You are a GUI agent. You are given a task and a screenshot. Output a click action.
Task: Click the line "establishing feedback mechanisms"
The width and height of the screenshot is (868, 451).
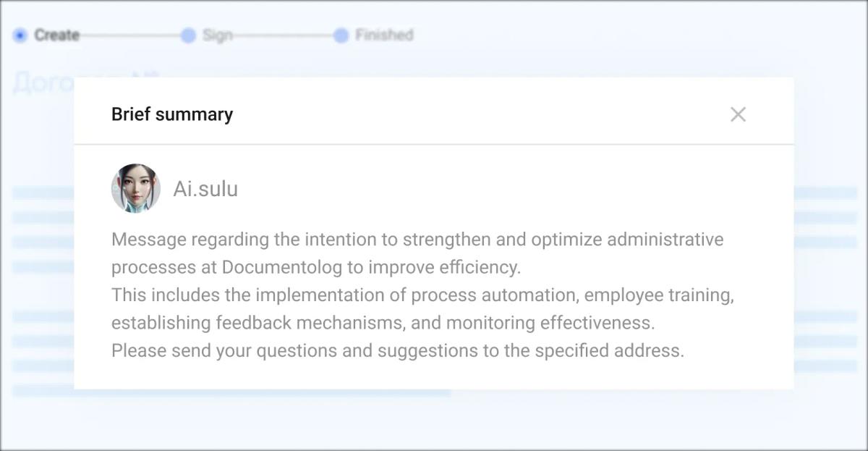coord(383,323)
